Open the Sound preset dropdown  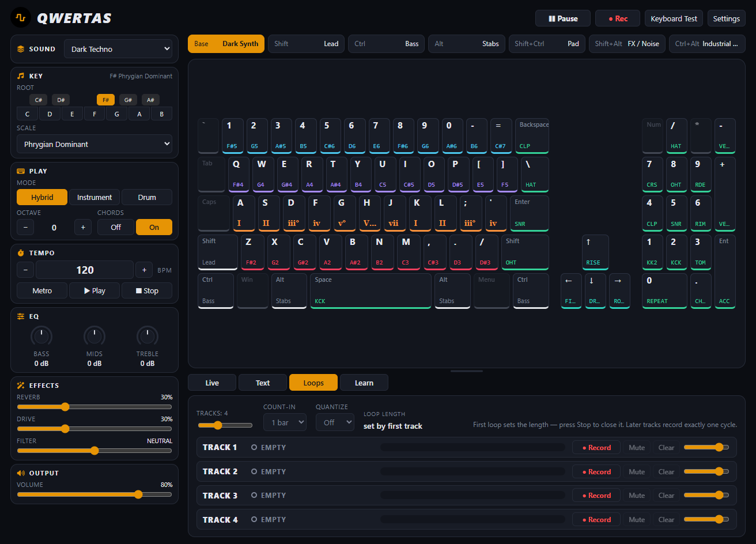pos(118,49)
